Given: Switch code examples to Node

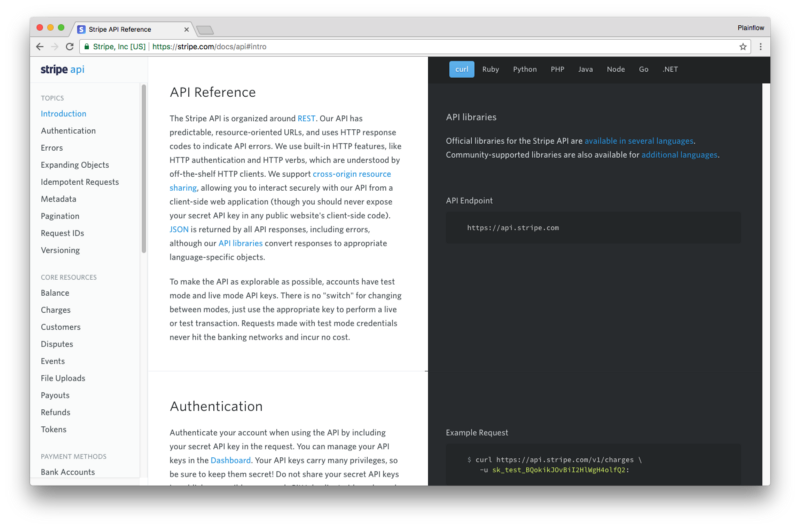Looking at the screenshot, I should click(x=615, y=69).
